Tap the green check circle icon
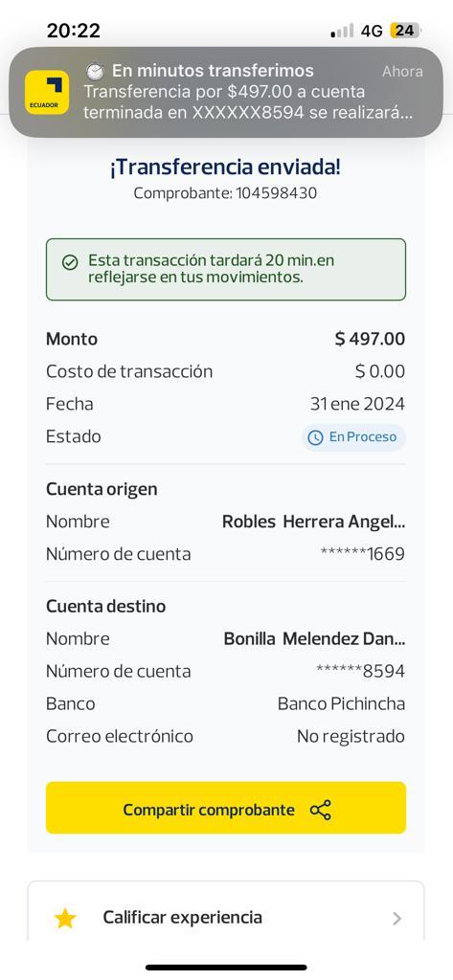 [70, 262]
